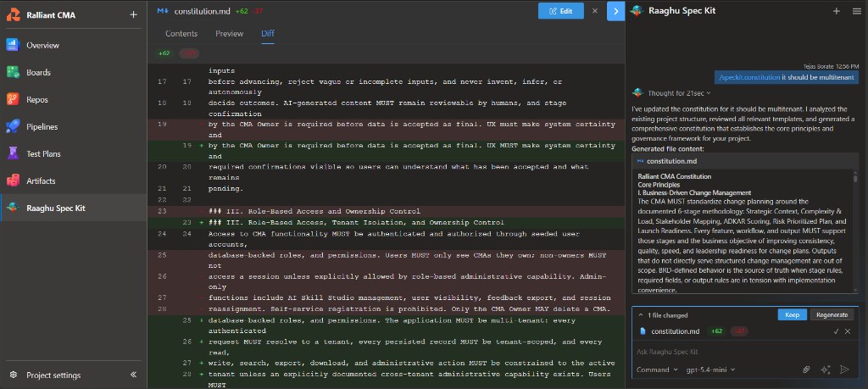Open the Spec Kit hamburger menu
The height and width of the screenshot is (389, 868).
856,10
